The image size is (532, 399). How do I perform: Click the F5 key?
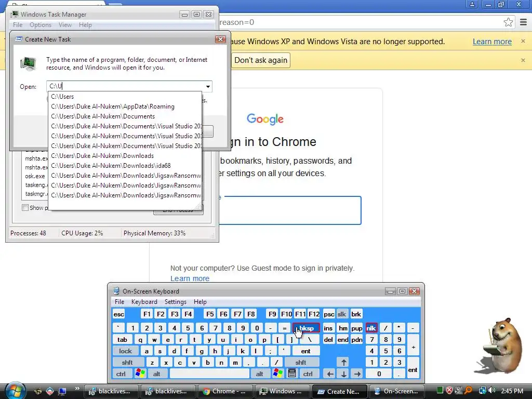[210, 314]
